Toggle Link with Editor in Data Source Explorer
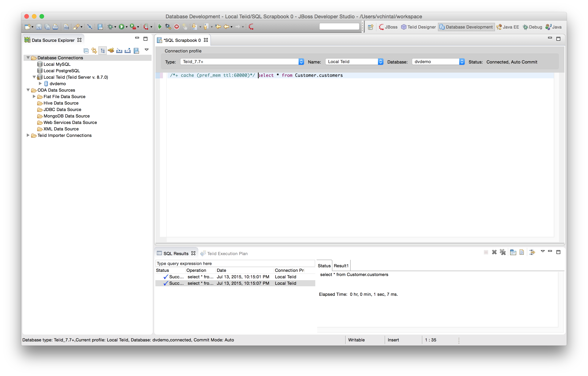The image size is (588, 376). click(x=94, y=51)
